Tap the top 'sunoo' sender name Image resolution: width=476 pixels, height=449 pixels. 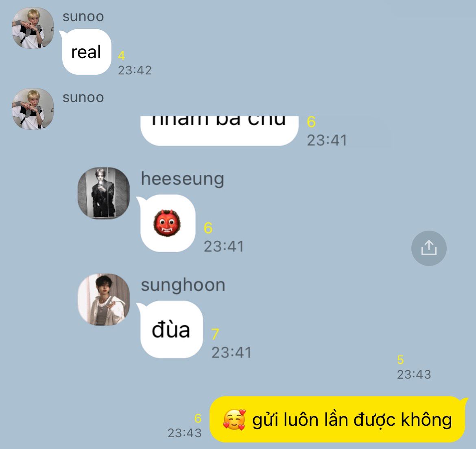(83, 16)
